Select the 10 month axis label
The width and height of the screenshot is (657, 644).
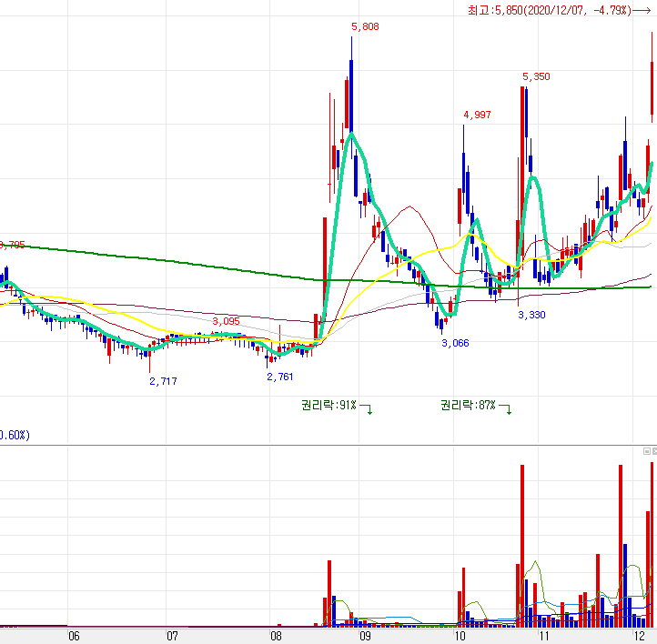460,636
